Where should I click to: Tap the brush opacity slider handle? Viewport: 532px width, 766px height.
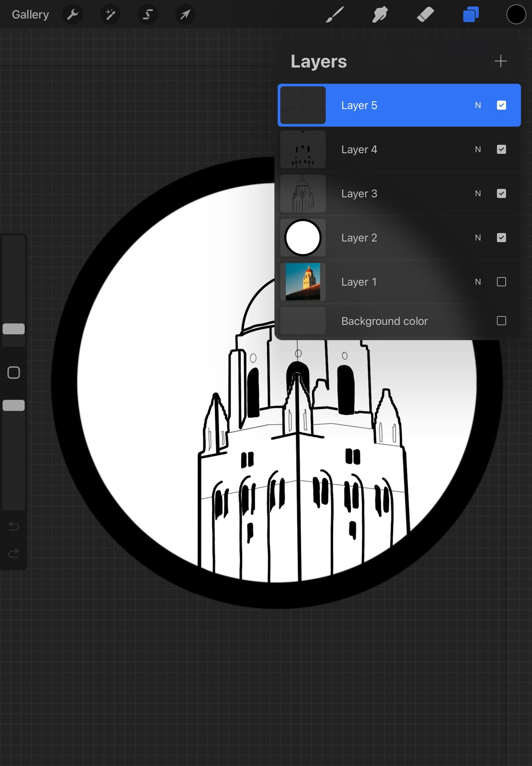pyautogui.click(x=14, y=405)
